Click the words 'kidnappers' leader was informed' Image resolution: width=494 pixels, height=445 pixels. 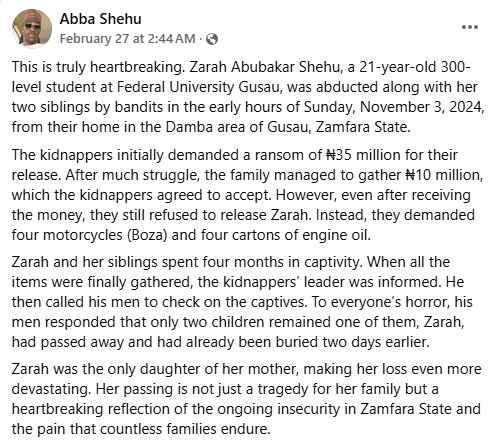point(331,282)
